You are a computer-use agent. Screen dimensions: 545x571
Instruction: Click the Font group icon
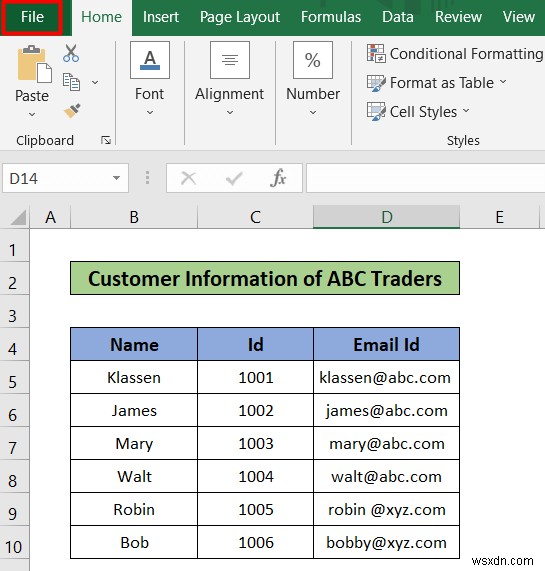click(150, 60)
